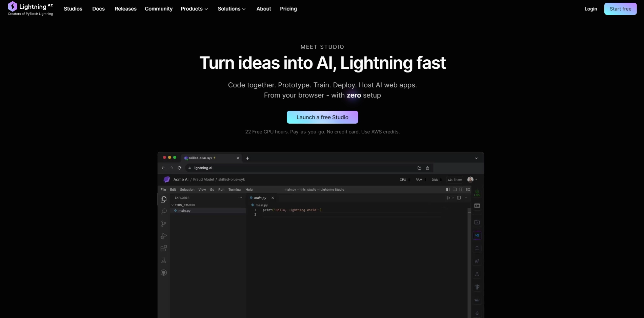Screen dimensions: 644x318
Task: Open Explorer more actions ellipsis
Action: (x=240, y=198)
